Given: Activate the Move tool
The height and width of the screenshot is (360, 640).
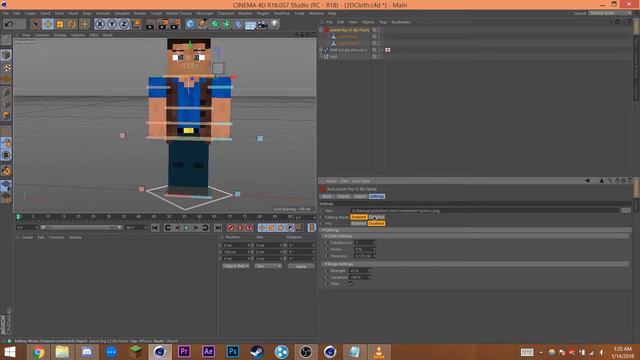Looking at the screenshot, I should [48, 24].
